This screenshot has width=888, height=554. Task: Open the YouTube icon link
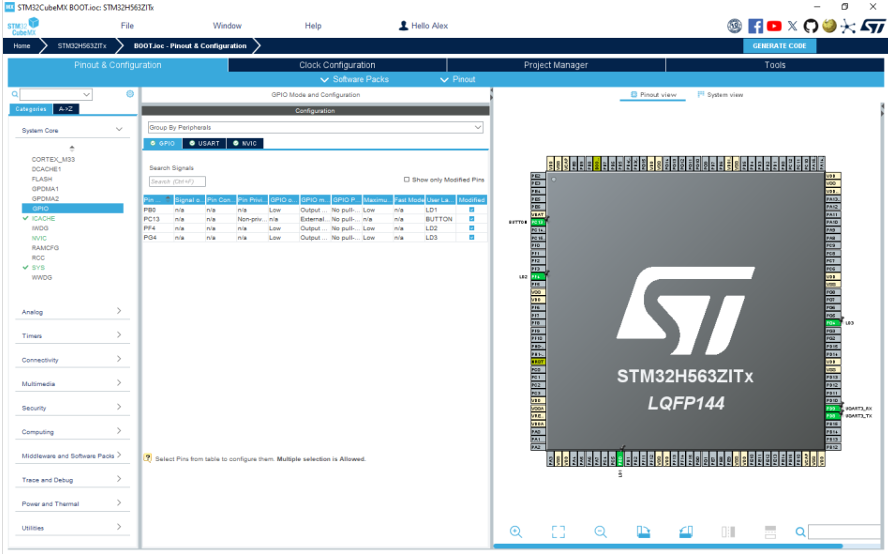pyautogui.click(x=774, y=25)
